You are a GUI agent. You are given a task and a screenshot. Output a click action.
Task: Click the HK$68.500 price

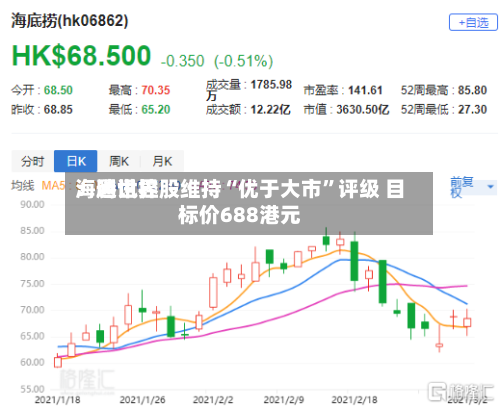(x=81, y=55)
